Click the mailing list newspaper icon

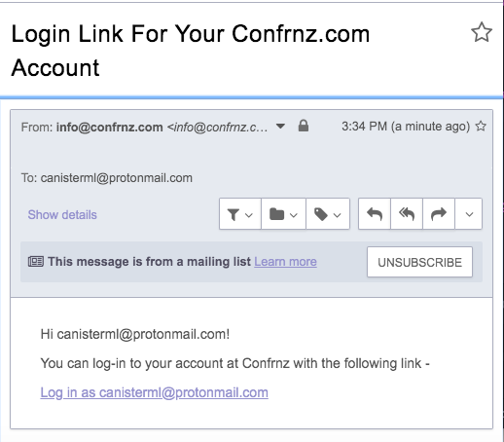36,262
